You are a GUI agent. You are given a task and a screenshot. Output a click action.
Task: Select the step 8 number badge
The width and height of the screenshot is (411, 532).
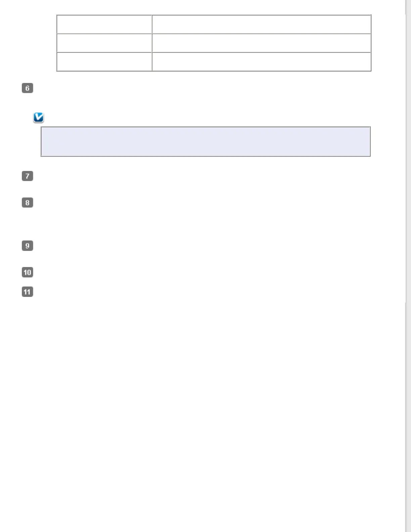[x=28, y=203]
